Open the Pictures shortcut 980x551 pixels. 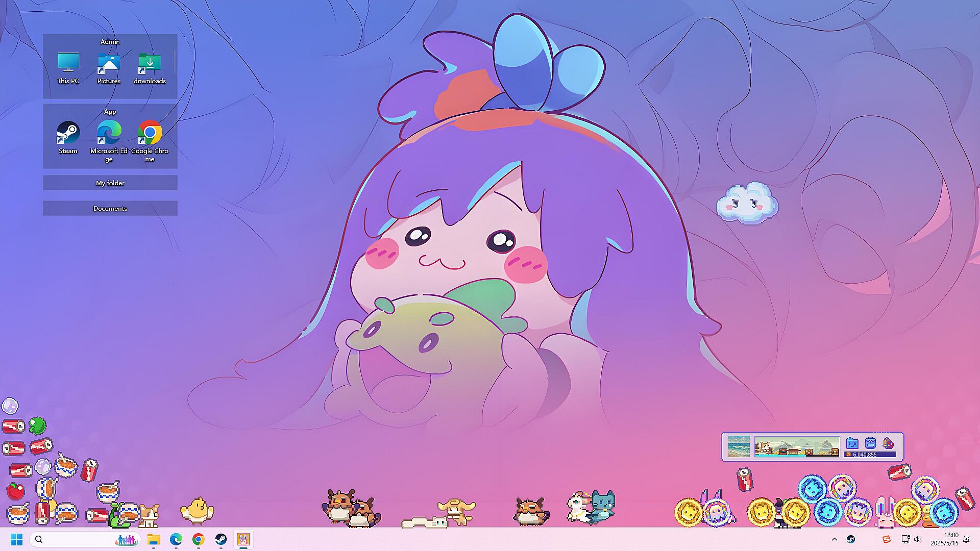pos(109,63)
